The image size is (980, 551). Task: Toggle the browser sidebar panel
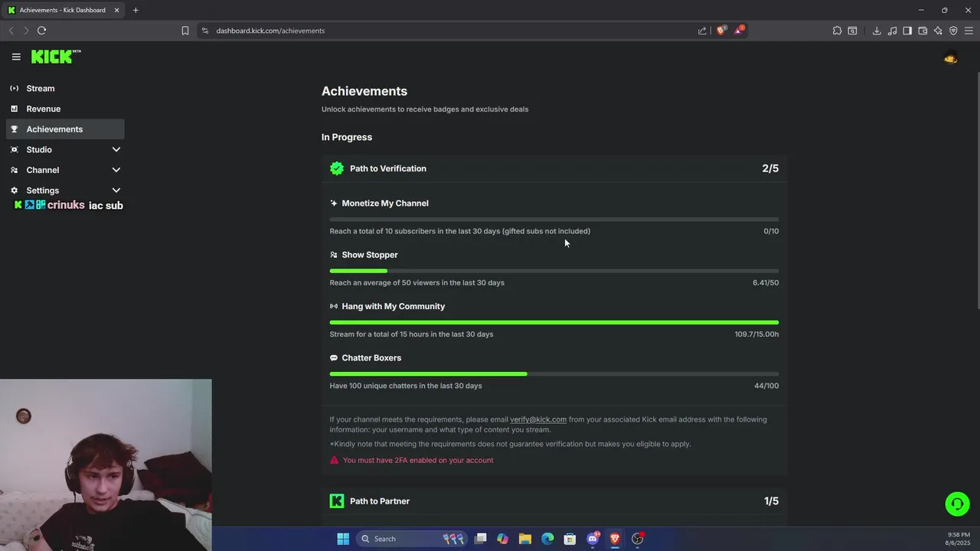907,31
